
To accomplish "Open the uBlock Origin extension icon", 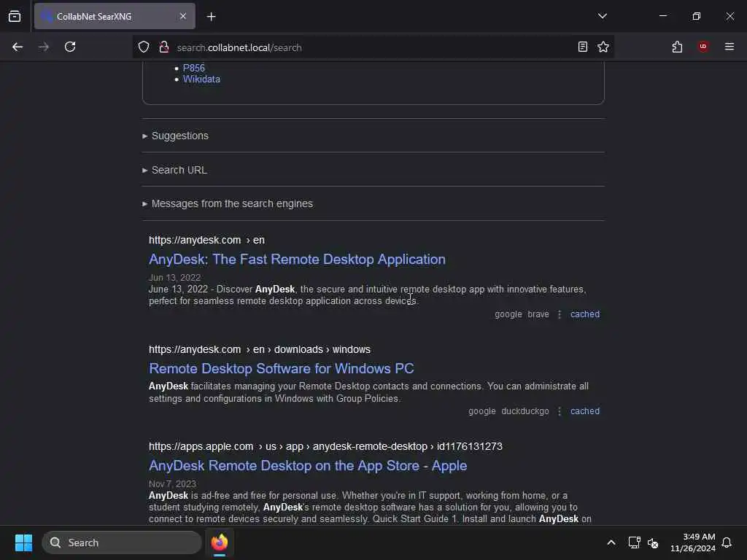I will click(x=703, y=47).
